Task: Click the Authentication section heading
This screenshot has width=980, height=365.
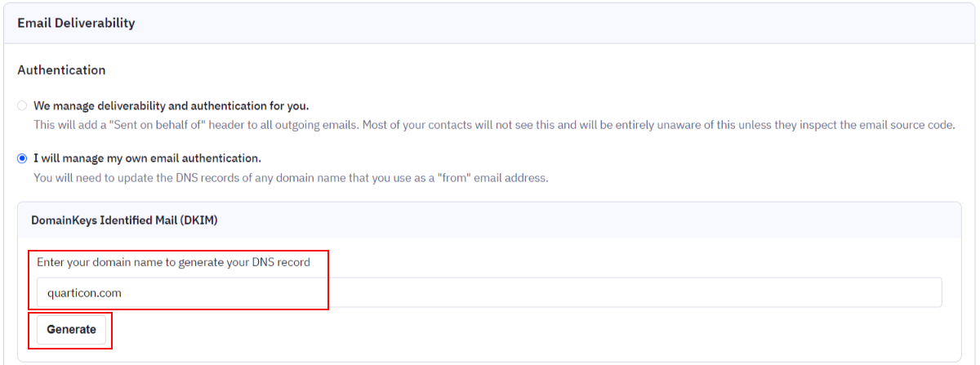Action: click(x=61, y=70)
